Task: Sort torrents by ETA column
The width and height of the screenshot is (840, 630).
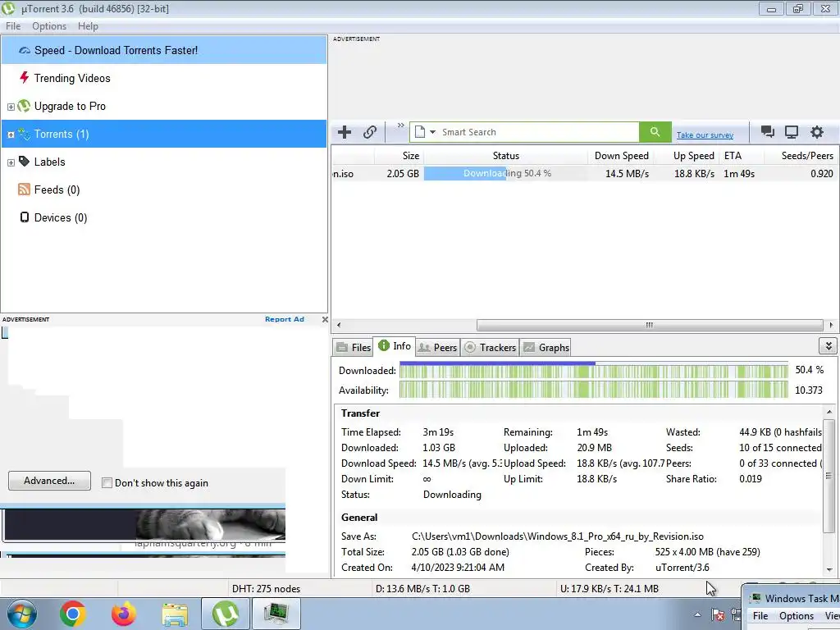Action: click(742, 156)
